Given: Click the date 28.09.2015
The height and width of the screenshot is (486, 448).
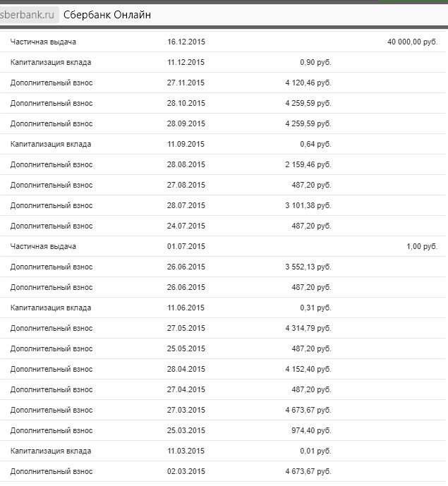Looking at the screenshot, I should 186,124.
